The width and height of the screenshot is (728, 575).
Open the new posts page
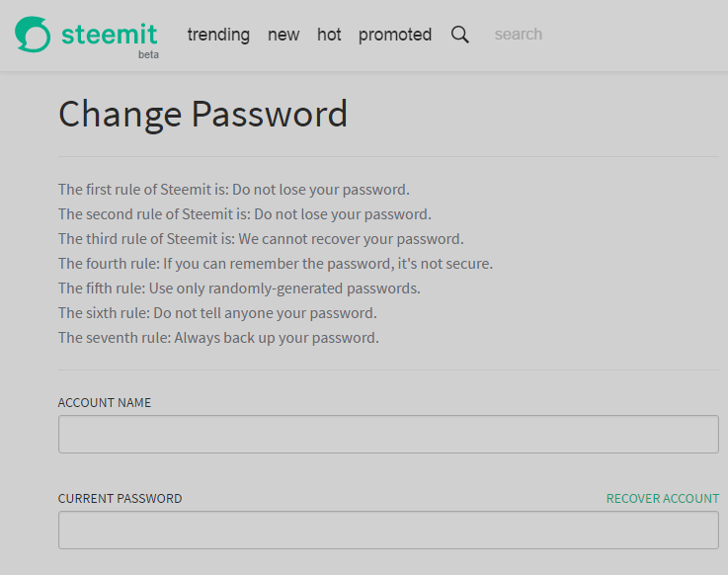click(x=283, y=35)
